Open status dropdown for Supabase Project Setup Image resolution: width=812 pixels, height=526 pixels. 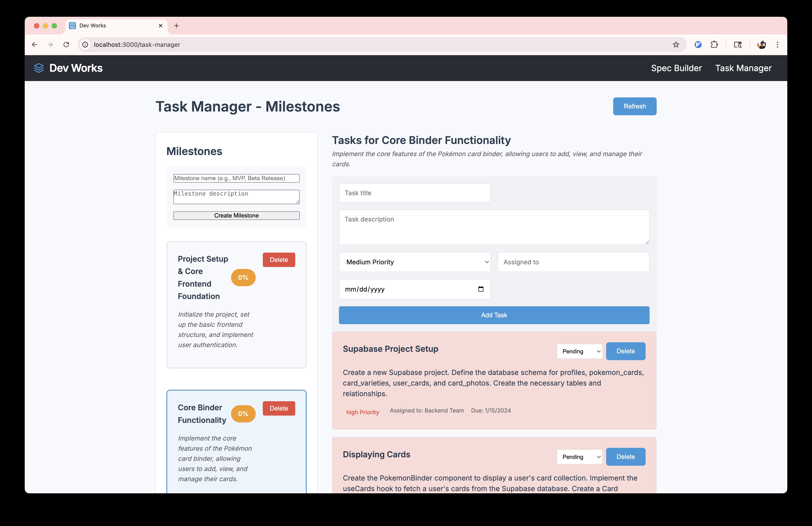pyautogui.click(x=579, y=351)
